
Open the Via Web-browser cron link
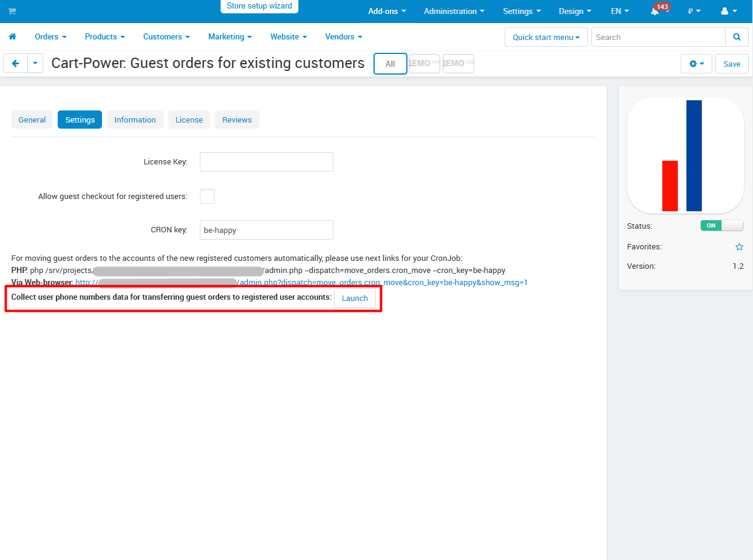(302, 282)
